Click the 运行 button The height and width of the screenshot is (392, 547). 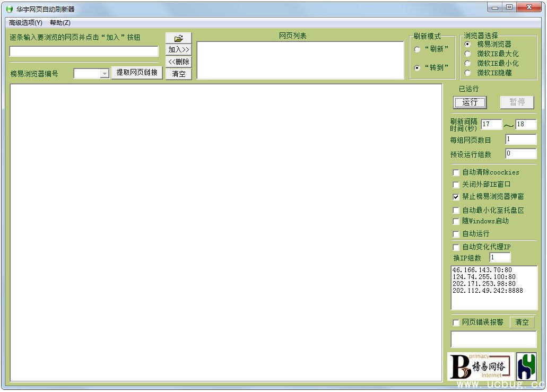click(x=470, y=102)
